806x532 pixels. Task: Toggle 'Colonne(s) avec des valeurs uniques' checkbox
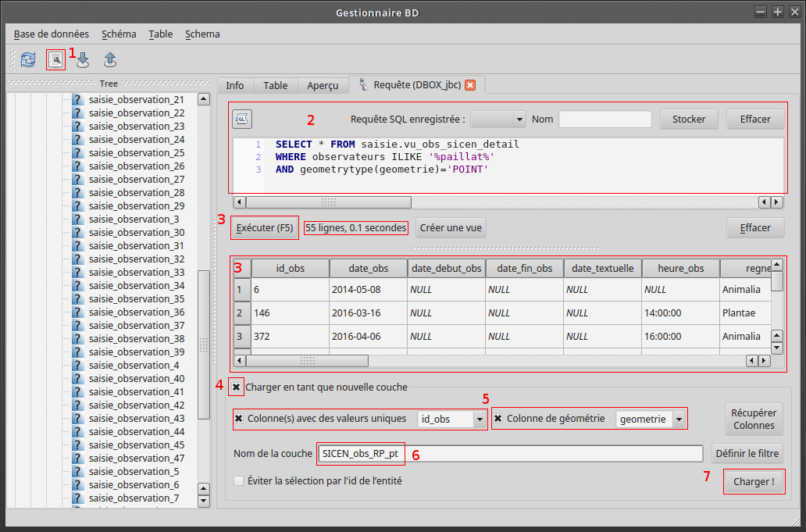[239, 419]
